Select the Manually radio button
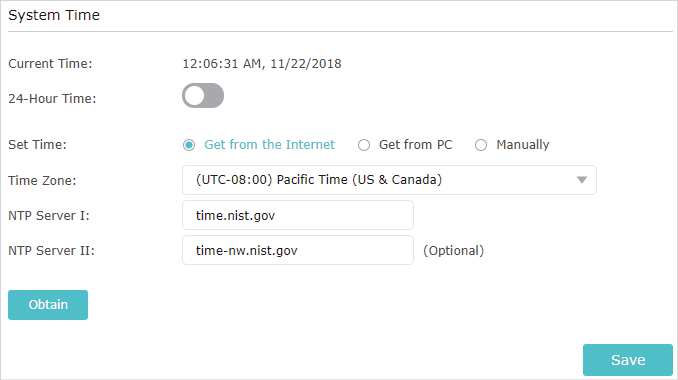 tap(481, 145)
